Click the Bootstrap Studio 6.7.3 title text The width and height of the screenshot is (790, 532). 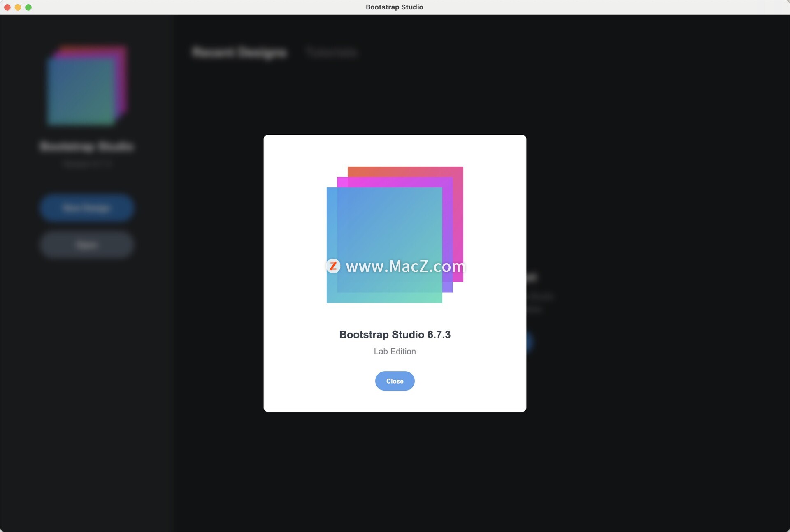tap(395, 335)
